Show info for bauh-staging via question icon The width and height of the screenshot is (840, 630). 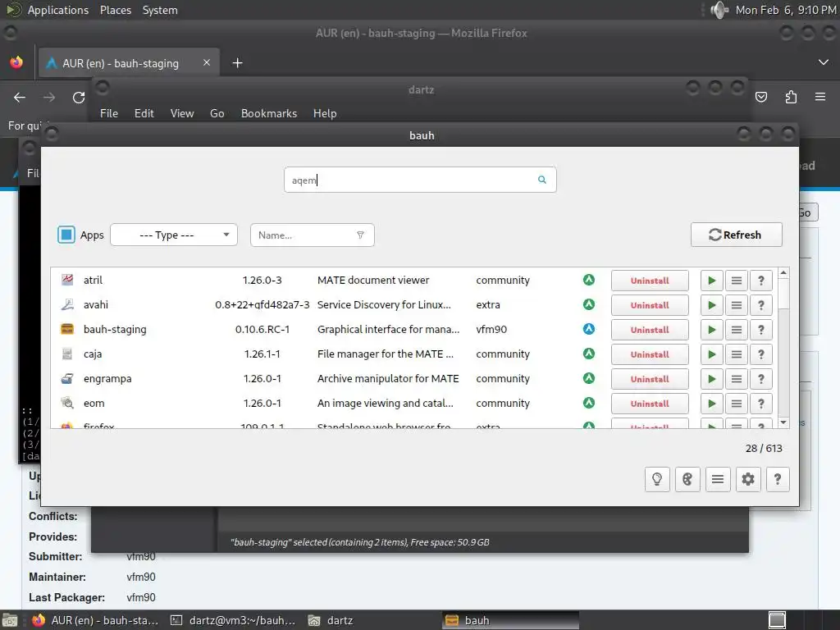coord(760,330)
